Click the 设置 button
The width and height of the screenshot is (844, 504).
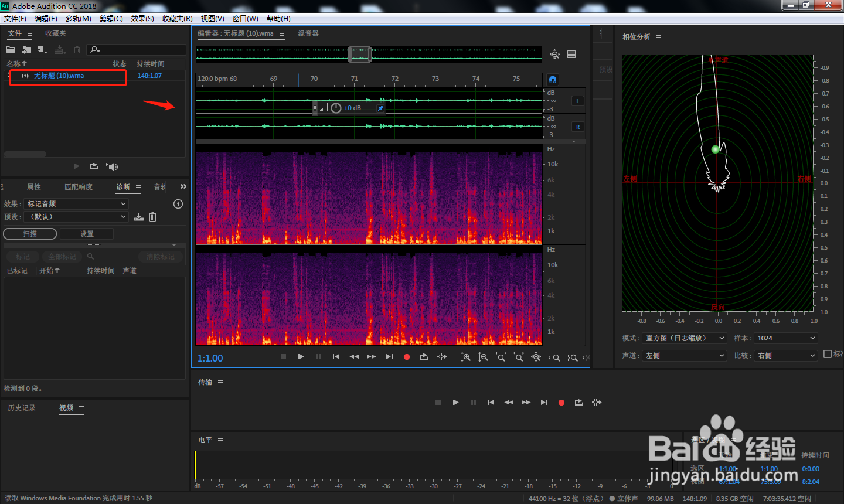click(x=87, y=234)
